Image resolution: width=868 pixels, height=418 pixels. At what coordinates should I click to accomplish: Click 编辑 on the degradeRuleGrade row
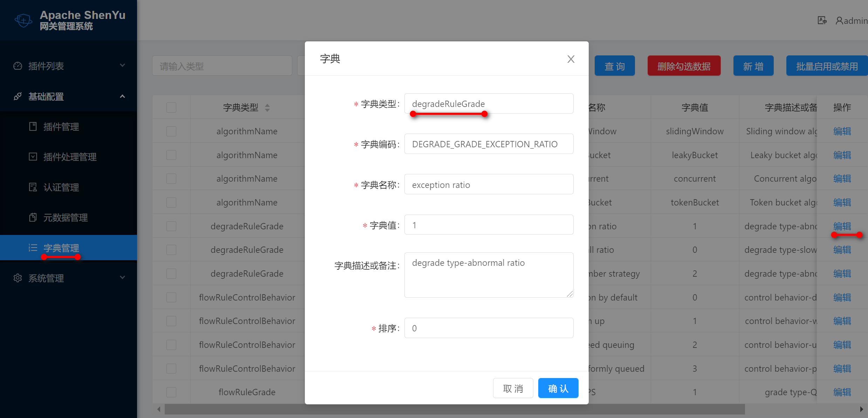[x=842, y=226]
